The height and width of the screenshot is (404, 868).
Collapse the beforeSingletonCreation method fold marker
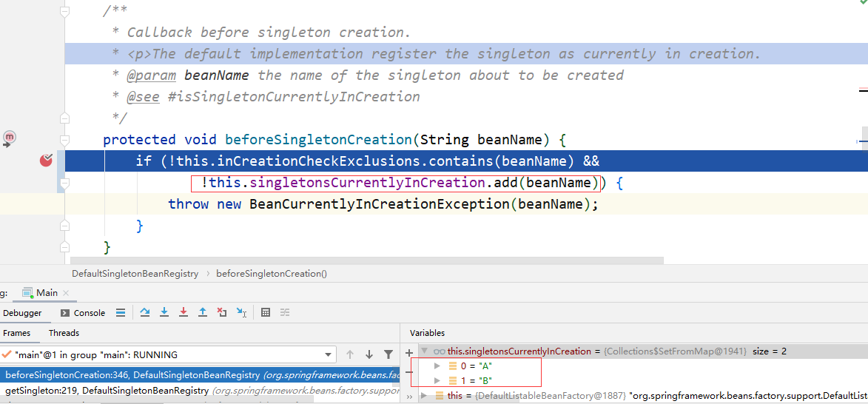pos(65,140)
